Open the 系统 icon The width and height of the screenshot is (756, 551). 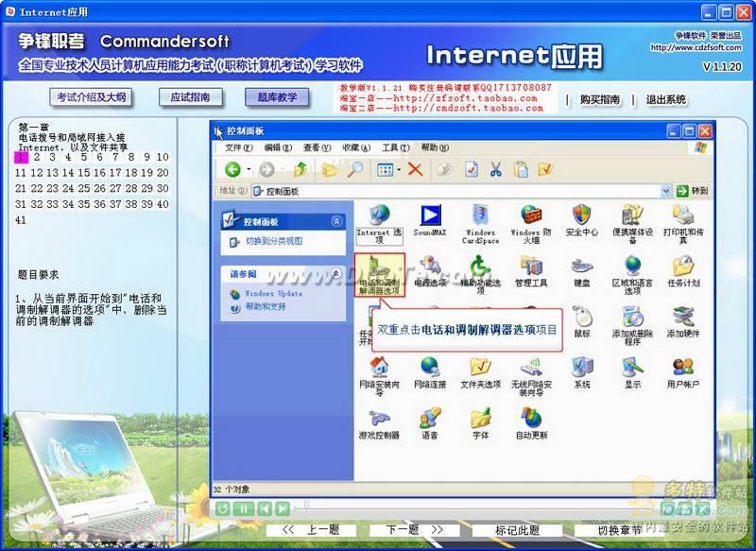pos(582,373)
